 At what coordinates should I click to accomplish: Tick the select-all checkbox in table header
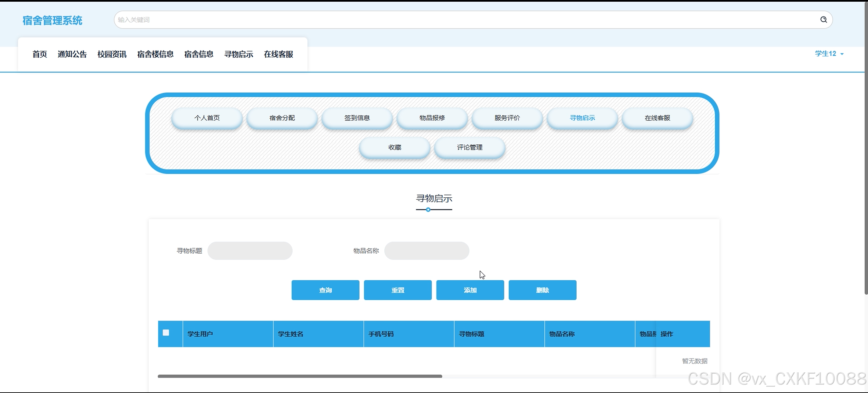point(166,333)
